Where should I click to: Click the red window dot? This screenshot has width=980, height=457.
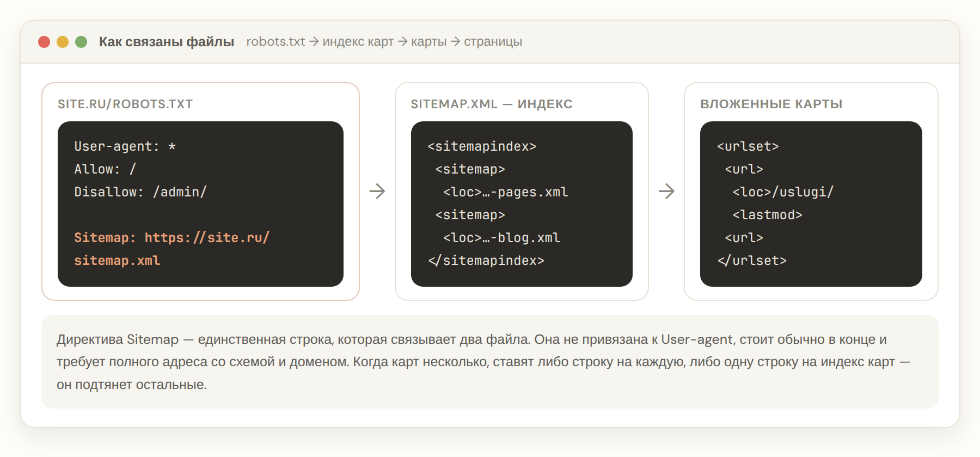[44, 42]
